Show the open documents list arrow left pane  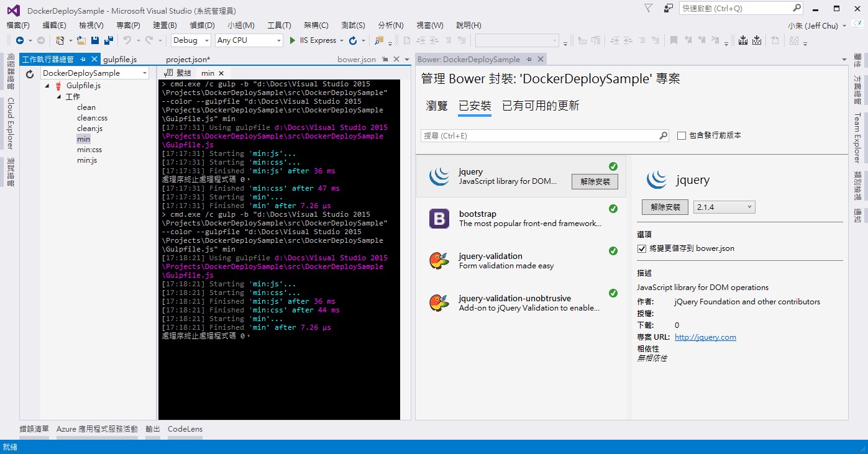[407, 60]
